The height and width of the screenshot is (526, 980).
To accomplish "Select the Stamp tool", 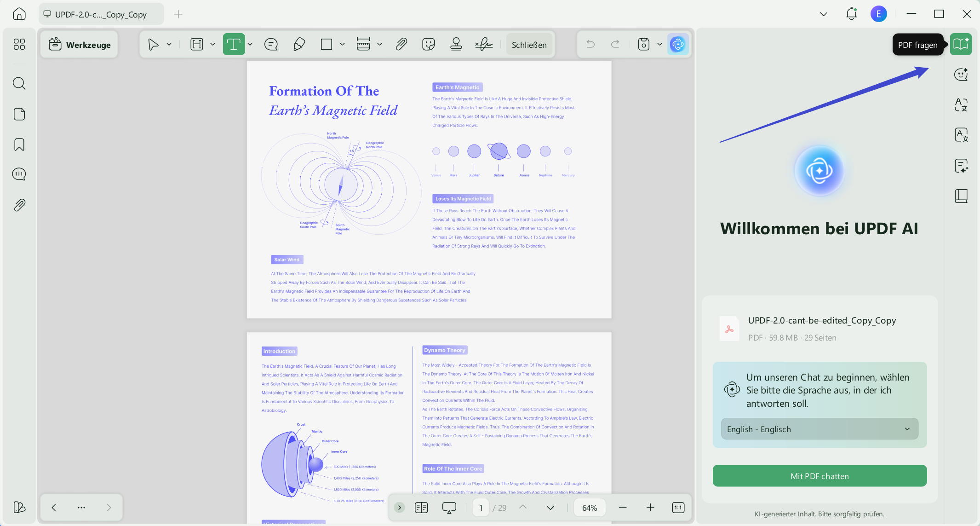I will (x=456, y=44).
